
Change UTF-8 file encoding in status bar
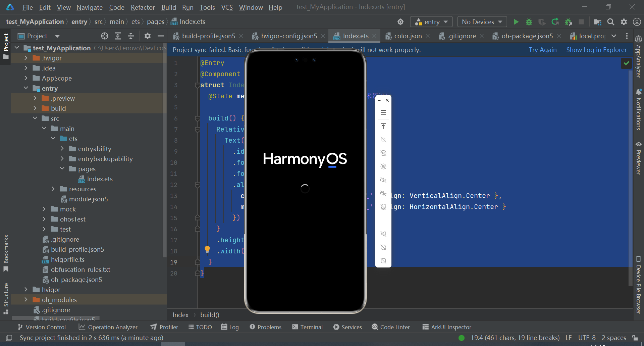(x=587, y=338)
